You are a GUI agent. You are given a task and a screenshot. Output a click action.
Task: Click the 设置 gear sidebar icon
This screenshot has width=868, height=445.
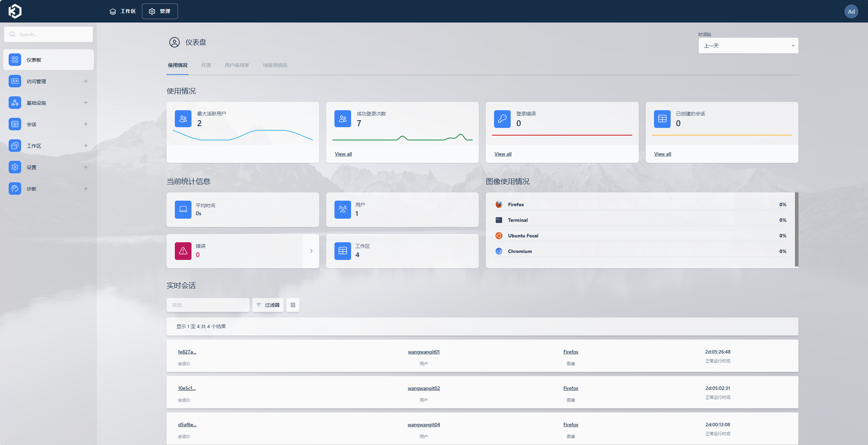point(15,167)
